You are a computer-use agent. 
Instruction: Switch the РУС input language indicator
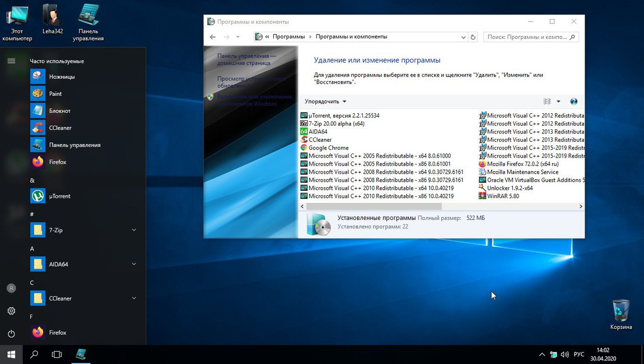[579, 354]
